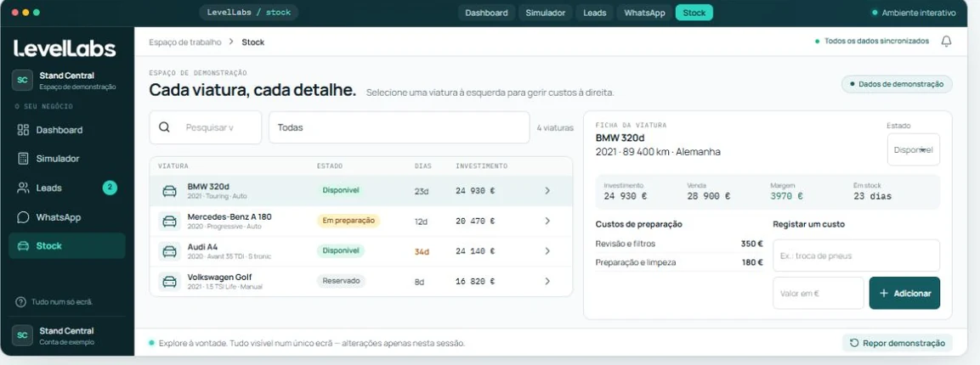The width and height of the screenshot is (980, 365).
Task: Click the ESTADO column header
Action: point(330,166)
